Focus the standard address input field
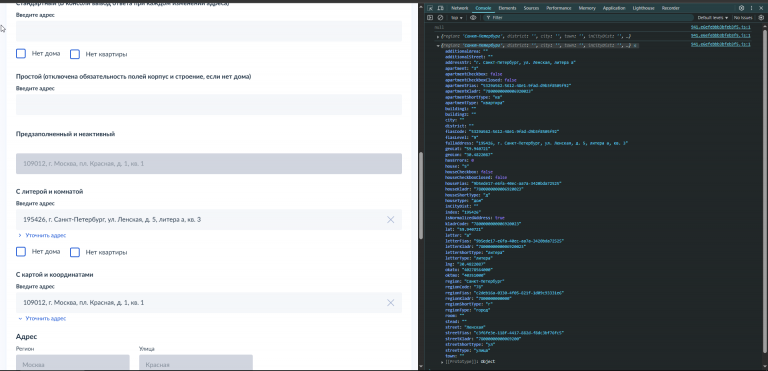Screen dimensions: 768x371 click(209, 31)
